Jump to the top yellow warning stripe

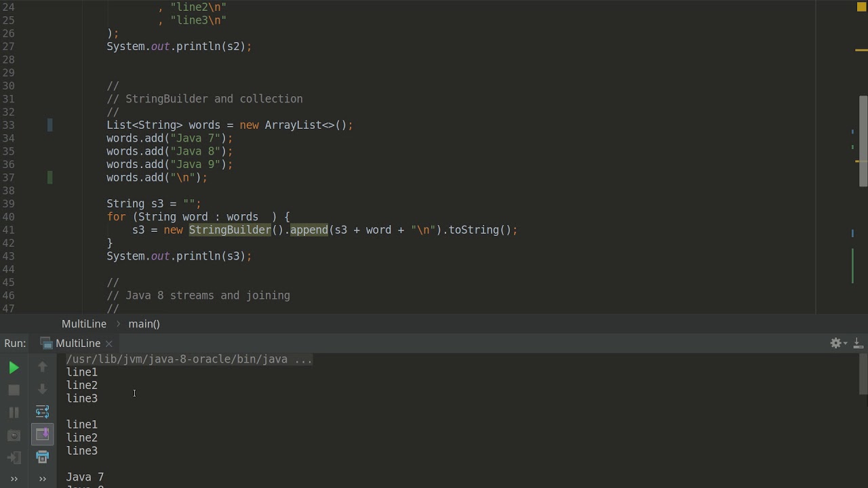click(861, 50)
